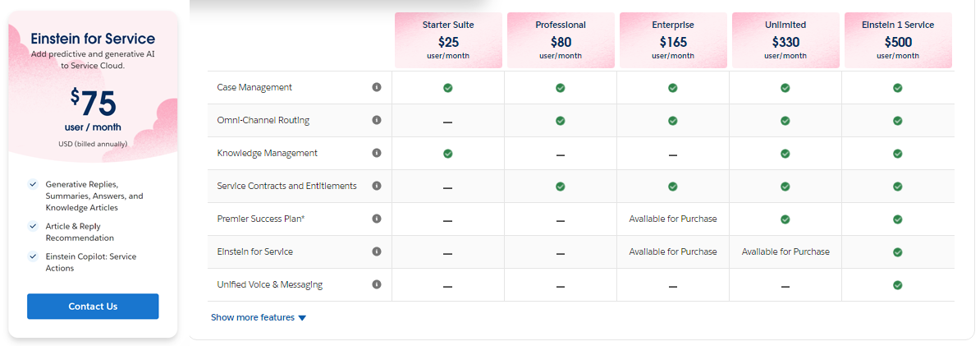Click the Generative Replies feature checkmark
Screen dimensions: 980x346
(x=33, y=185)
